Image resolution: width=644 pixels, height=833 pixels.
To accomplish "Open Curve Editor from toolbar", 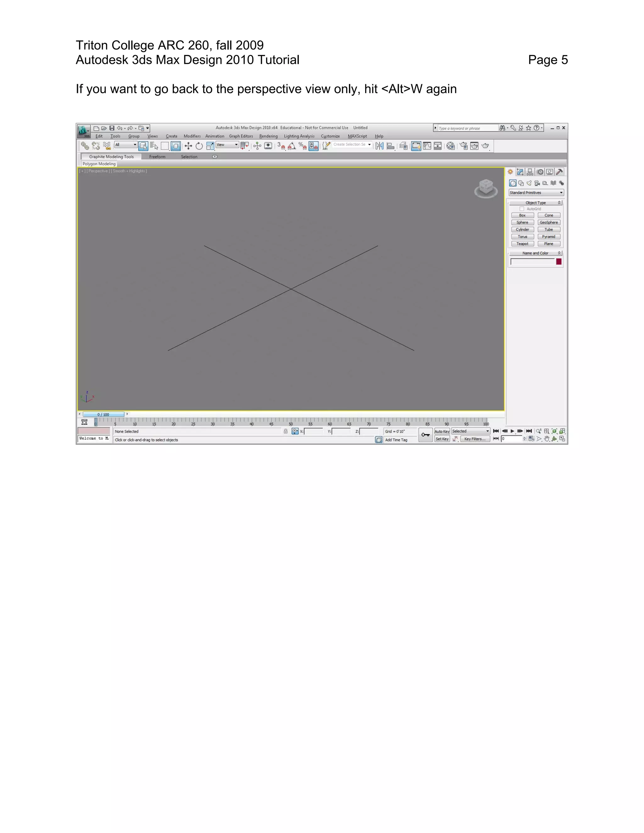I will [427, 146].
